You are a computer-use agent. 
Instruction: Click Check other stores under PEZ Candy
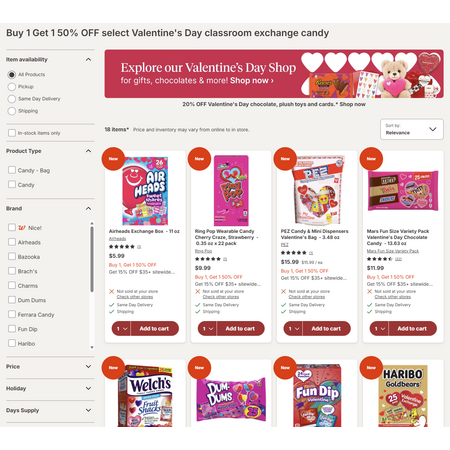coord(307,297)
